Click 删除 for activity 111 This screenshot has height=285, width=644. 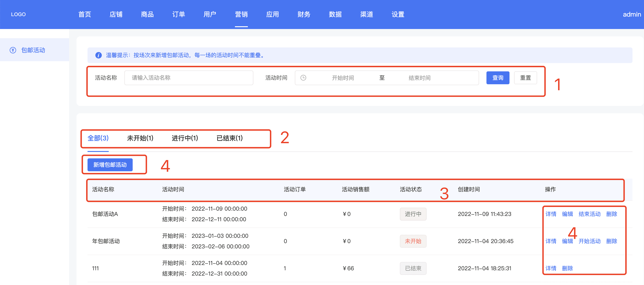tap(567, 268)
